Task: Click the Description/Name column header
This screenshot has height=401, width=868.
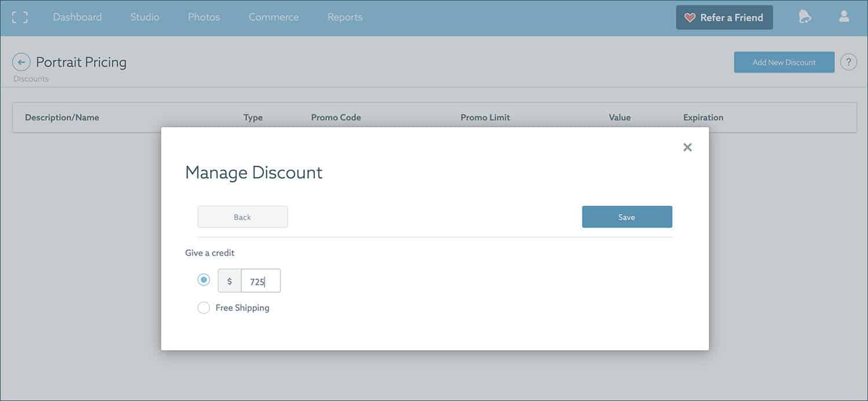Action: pyautogui.click(x=62, y=117)
